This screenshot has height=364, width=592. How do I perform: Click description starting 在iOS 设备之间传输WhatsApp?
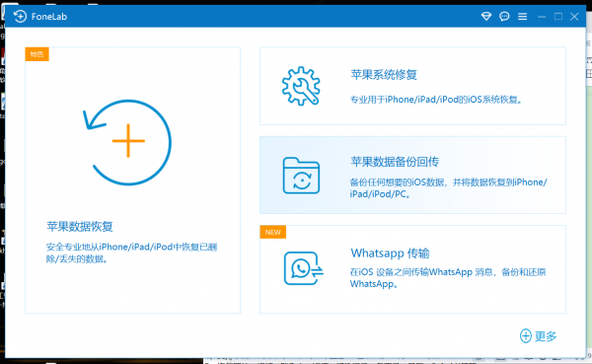click(x=448, y=277)
